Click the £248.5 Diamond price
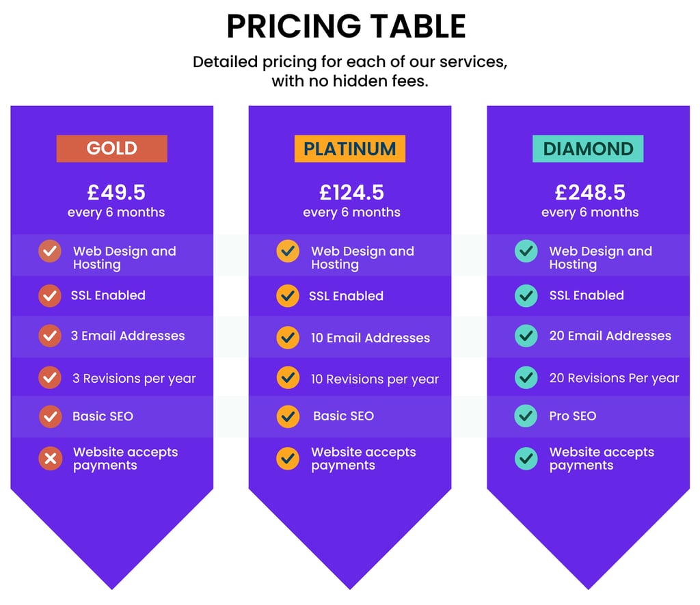Screen dimensions: 700x605 [590, 192]
